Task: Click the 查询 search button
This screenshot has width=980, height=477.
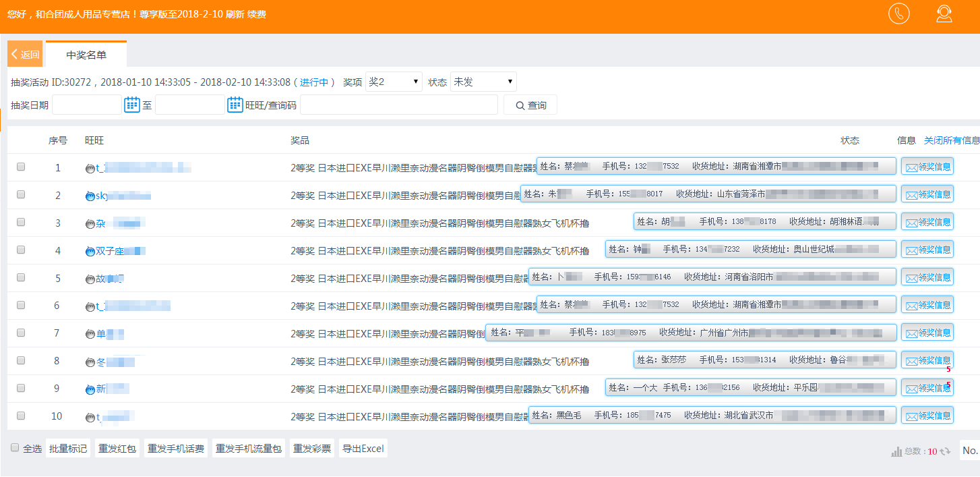Action: pos(530,105)
